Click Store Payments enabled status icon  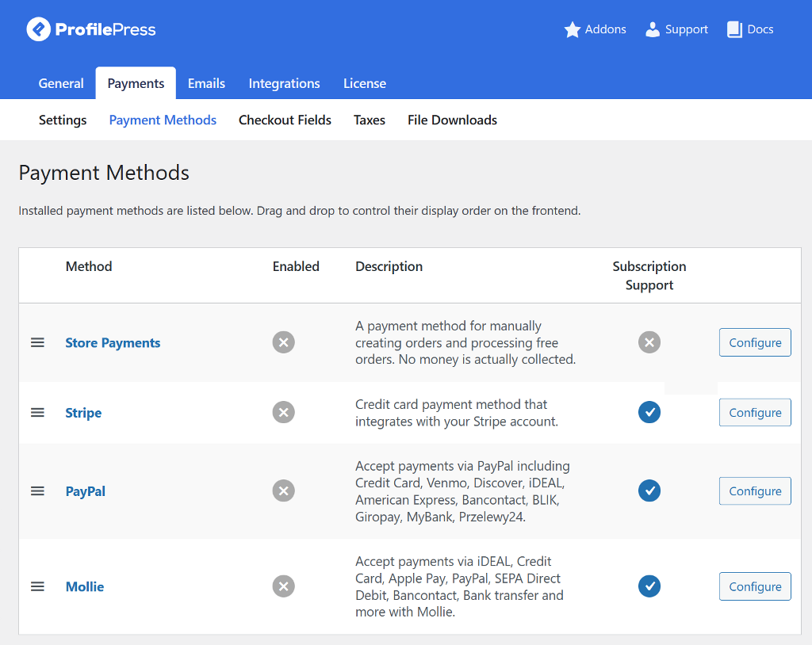[284, 342]
